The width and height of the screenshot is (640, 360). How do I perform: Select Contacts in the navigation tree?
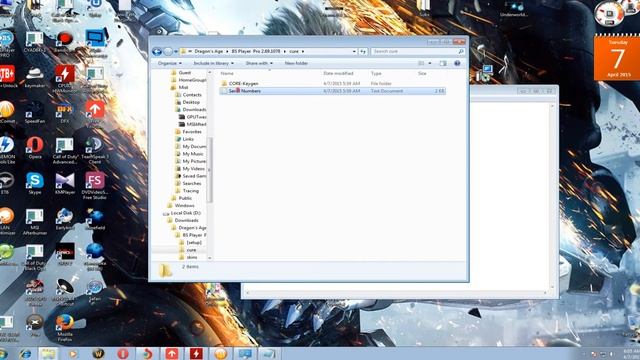(x=192, y=95)
